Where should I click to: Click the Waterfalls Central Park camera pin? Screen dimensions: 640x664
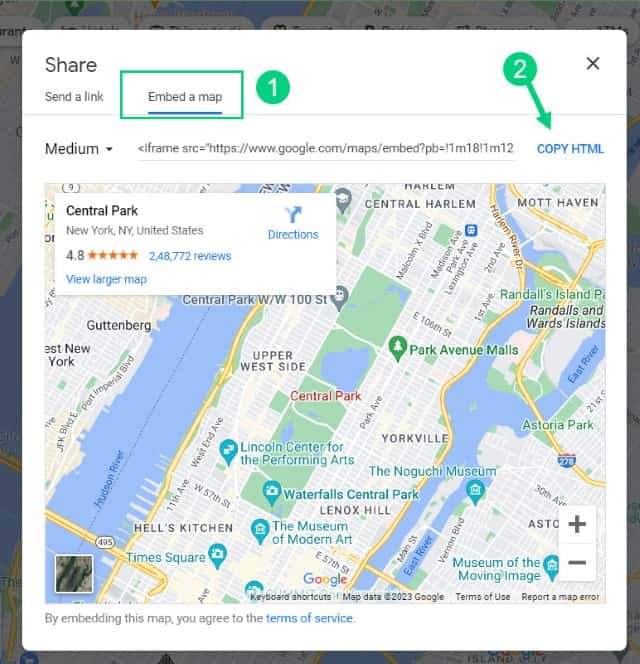coord(272,492)
